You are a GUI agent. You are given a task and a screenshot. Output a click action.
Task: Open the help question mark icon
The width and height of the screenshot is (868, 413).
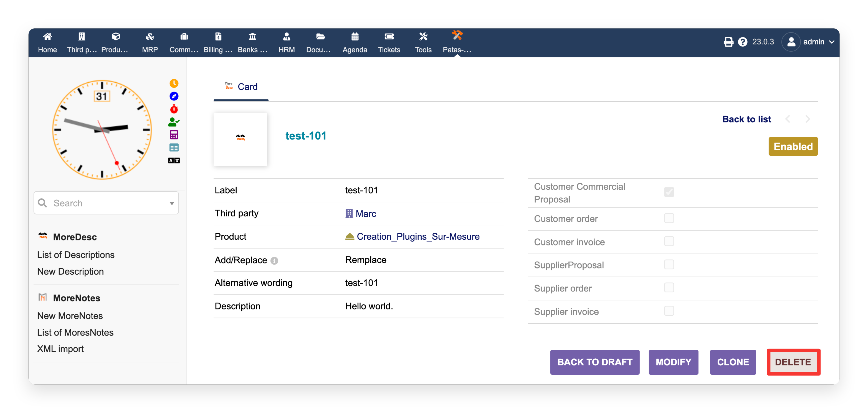pos(742,42)
